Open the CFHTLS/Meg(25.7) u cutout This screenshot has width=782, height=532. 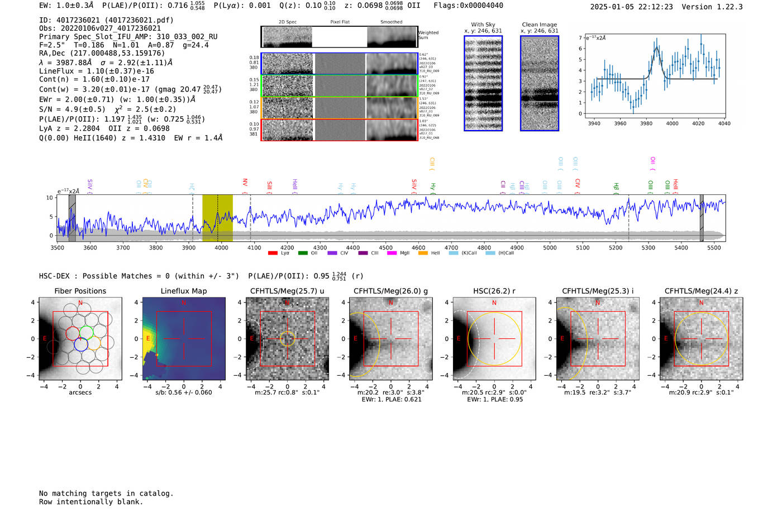[x=287, y=339]
